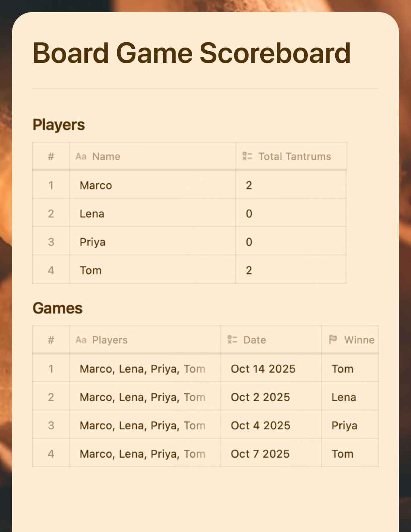This screenshot has height=532, width=411.
Task: Click Priya's zero tantrum count
Action: tap(249, 242)
